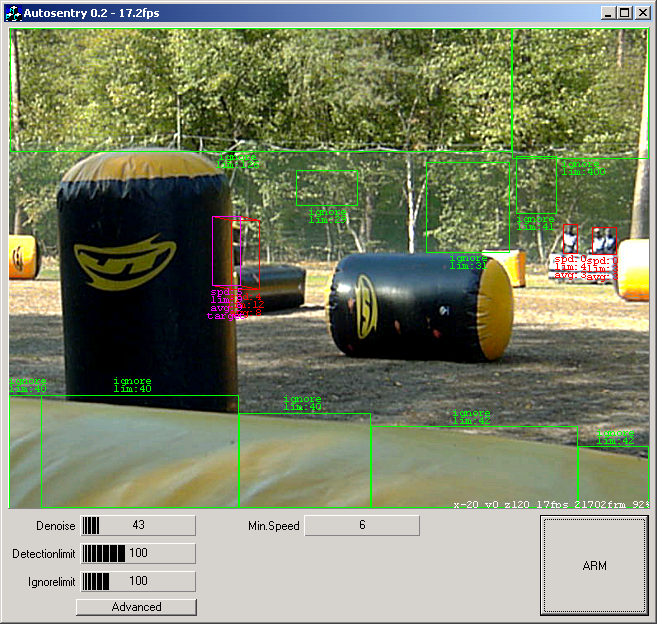Click the Autosentry title bar icon
Image resolution: width=657 pixels, height=624 pixels.
pos(13,13)
